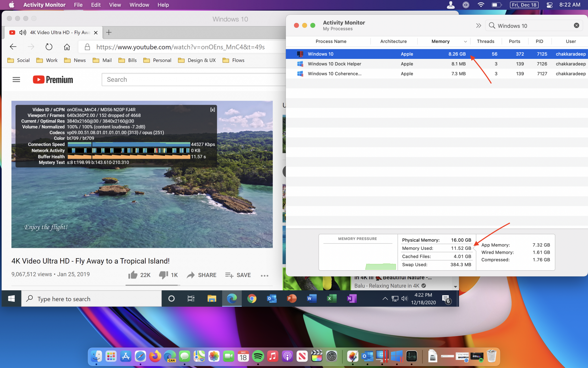The width and height of the screenshot is (588, 368).
Task: Open macOS Control Center toggle icon
Action: tap(549, 5)
